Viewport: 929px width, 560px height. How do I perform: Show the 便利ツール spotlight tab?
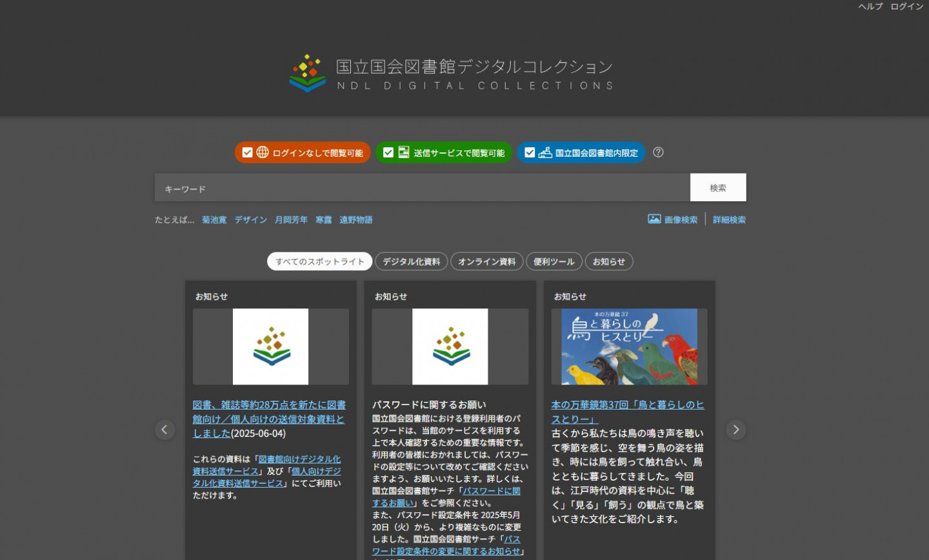point(554,261)
